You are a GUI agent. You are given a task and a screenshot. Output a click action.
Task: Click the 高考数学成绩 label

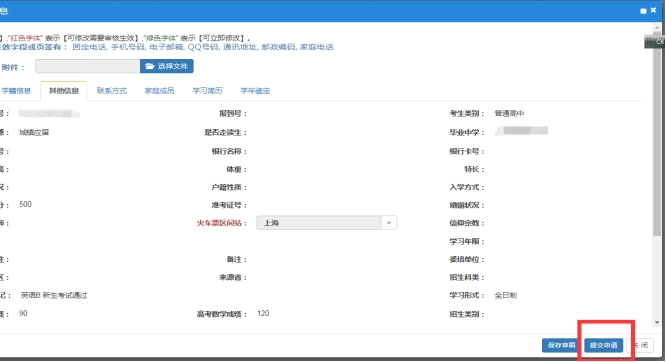tap(221, 314)
